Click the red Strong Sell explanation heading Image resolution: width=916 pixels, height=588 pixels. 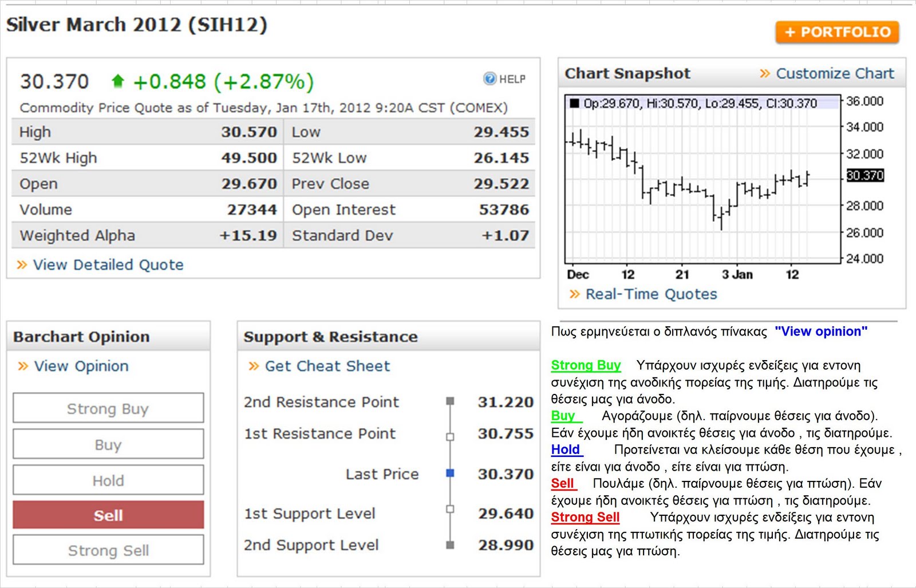(585, 517)
